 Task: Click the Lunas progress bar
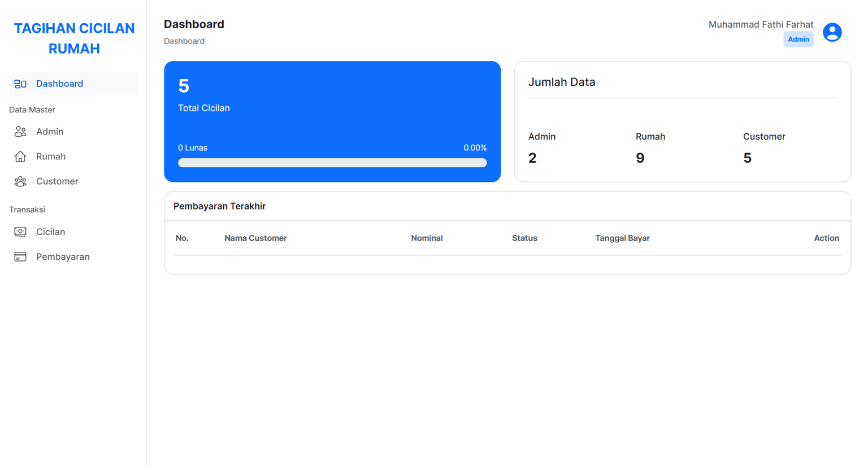point(332,163)
